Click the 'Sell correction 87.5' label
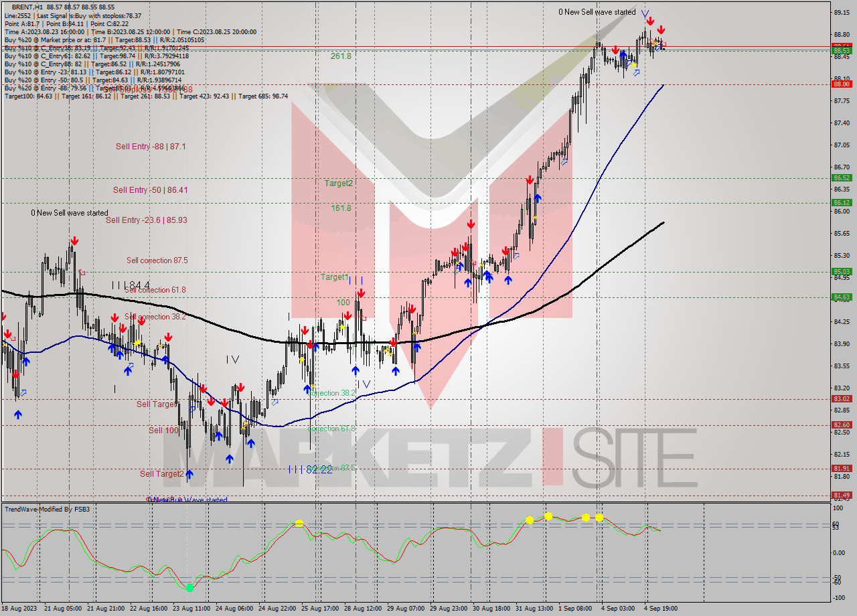The width and height of the screenshot is (857, 616). pyautogui.click(x=157, y=260)
